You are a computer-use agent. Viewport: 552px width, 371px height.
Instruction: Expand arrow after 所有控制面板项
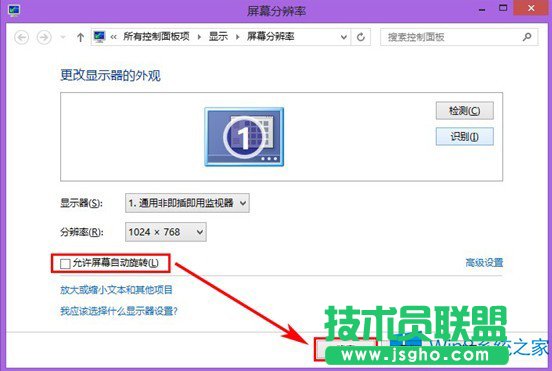pos(199,37)
